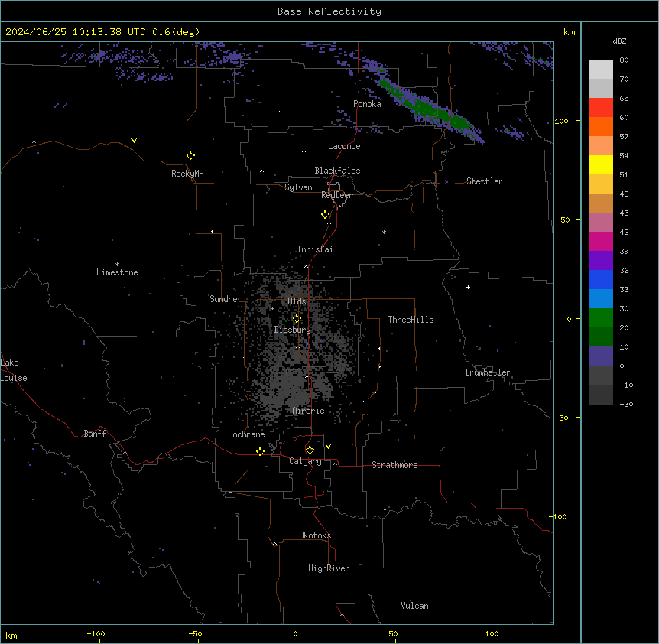The height and width of the screenshot is (644, 659).
Task: Select the Banff label
Action: coord(95,434)
